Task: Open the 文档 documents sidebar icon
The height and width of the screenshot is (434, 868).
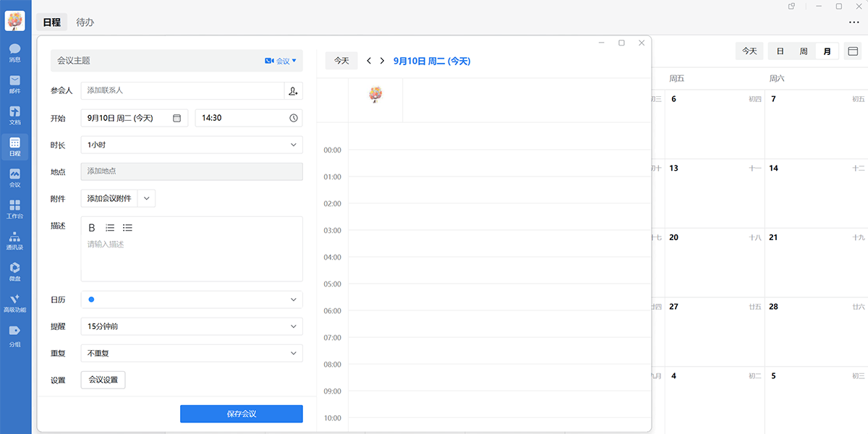Action: pyautogui.click(x=14, y=115)
